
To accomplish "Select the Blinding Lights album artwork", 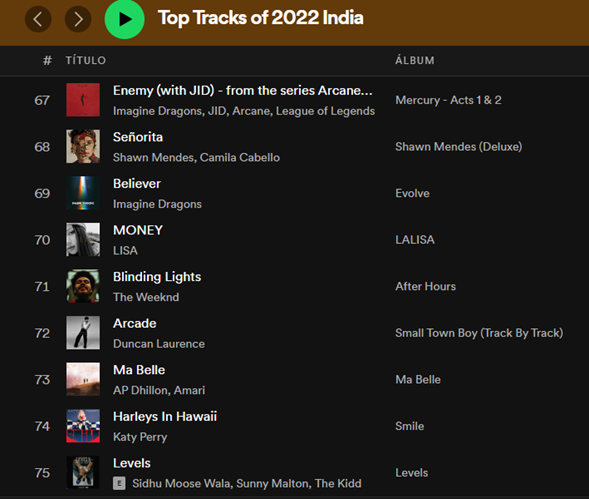I will pos(83,286).
